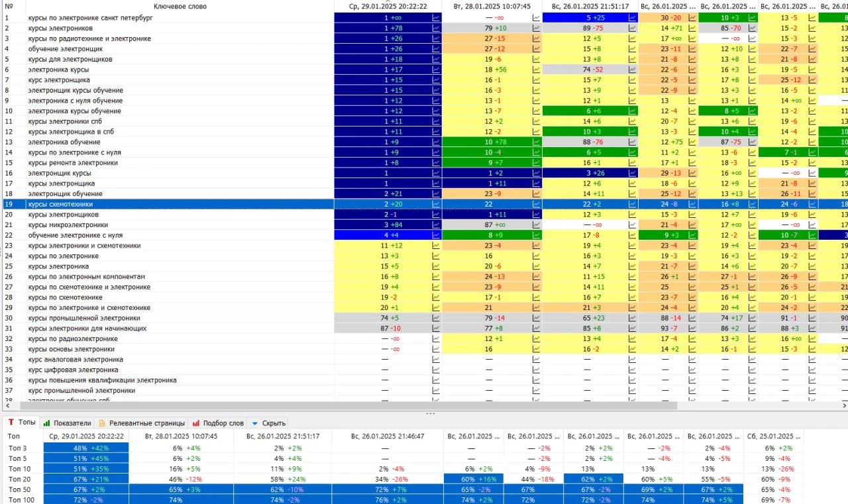The image size is (848, 504).
Task: Click 'Ср, 29.01.2025 20:22:22' header in keyword table
Action: (x=388, y=7)
